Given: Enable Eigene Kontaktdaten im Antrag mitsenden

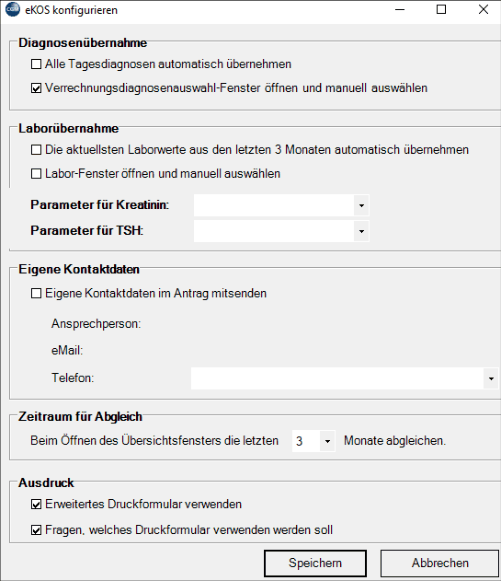Looking at the screenshot, I should coord(36,293).
